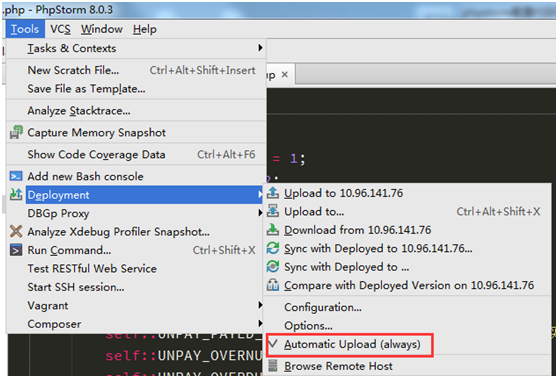Click the Deployment arrows icon
Image resolution: width=558 pixels, height=378 pixels.
16,195
